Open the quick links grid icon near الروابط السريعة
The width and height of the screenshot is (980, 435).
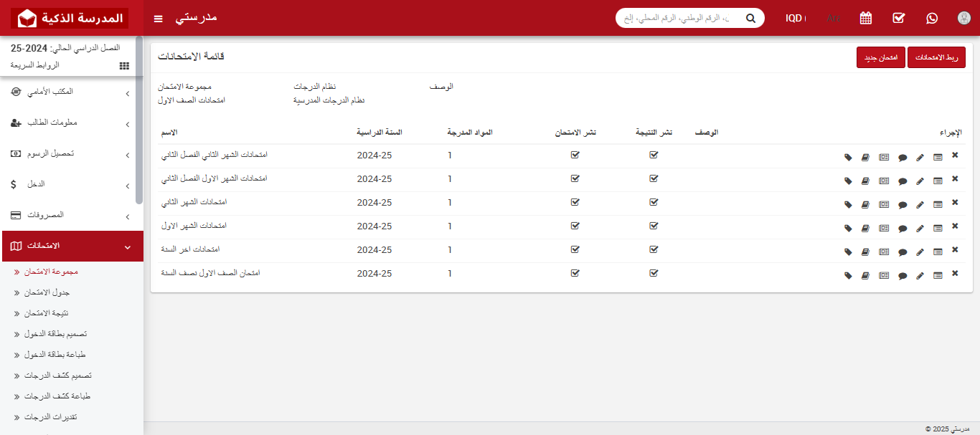(123, 65)
